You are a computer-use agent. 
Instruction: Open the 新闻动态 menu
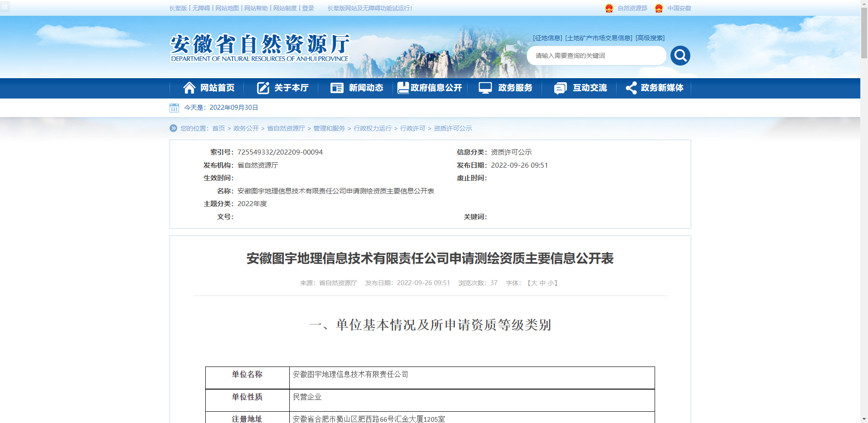click(366, 88)
